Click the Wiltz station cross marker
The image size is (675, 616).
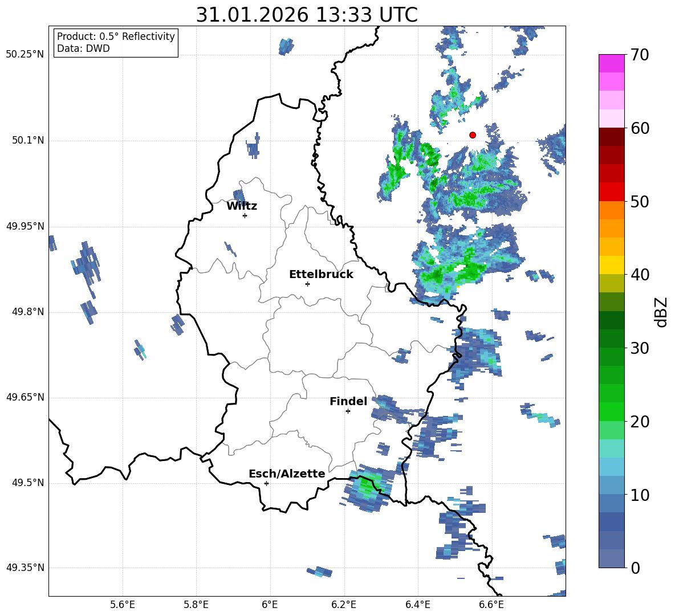pos(245,215)
